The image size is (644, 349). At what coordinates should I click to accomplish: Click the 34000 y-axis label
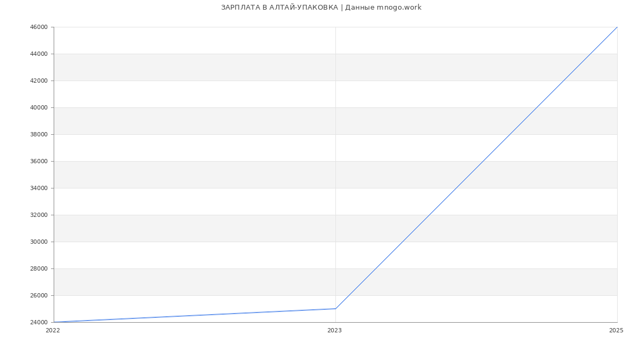(39, 188)
